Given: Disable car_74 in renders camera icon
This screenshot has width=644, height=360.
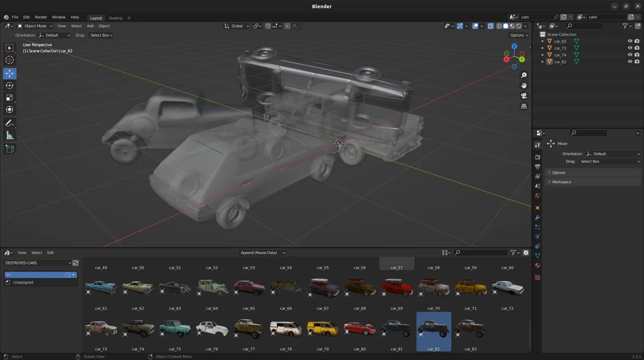Looking at the screenshot, I should pos(637,55).
